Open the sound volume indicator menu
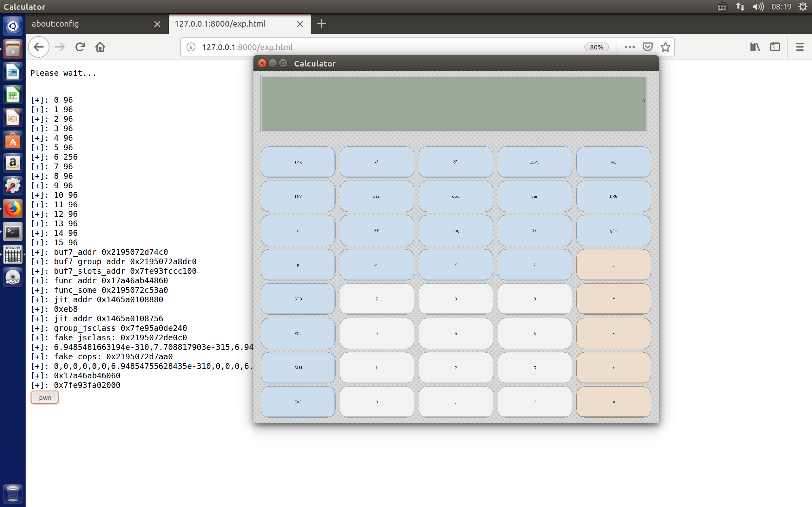812x507 pixels. 758,7
